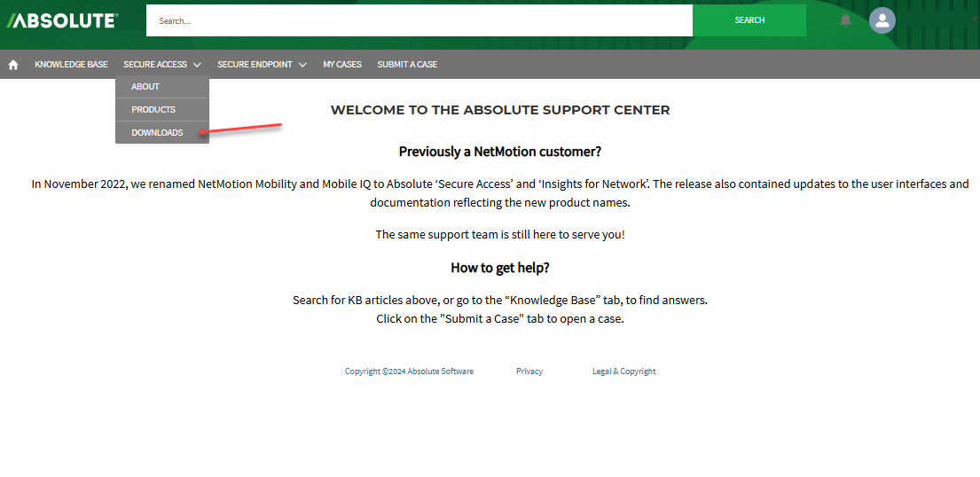Choose About in the dropdown menu
Viewport: 980px width, 477px height.
(x=145, y=87)
